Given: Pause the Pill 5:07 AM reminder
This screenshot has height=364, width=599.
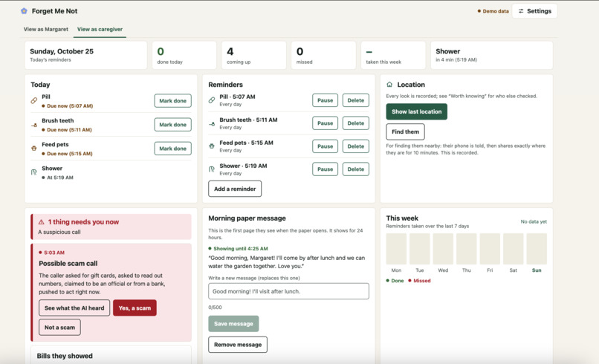Looking at the screenshot, I should point(325,100).
